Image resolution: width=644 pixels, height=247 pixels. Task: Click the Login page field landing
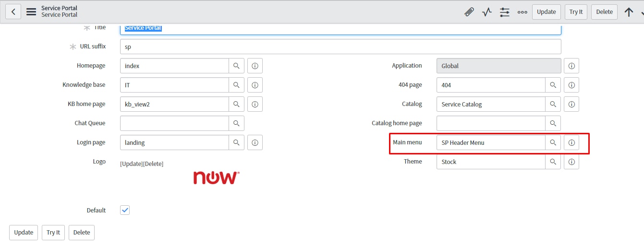[174, 142]
